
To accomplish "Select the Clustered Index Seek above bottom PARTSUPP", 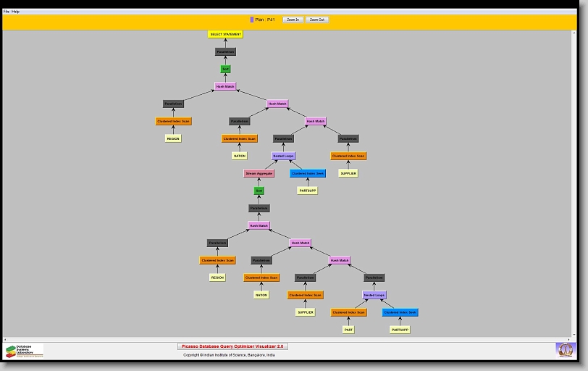I will pos(400,312).
